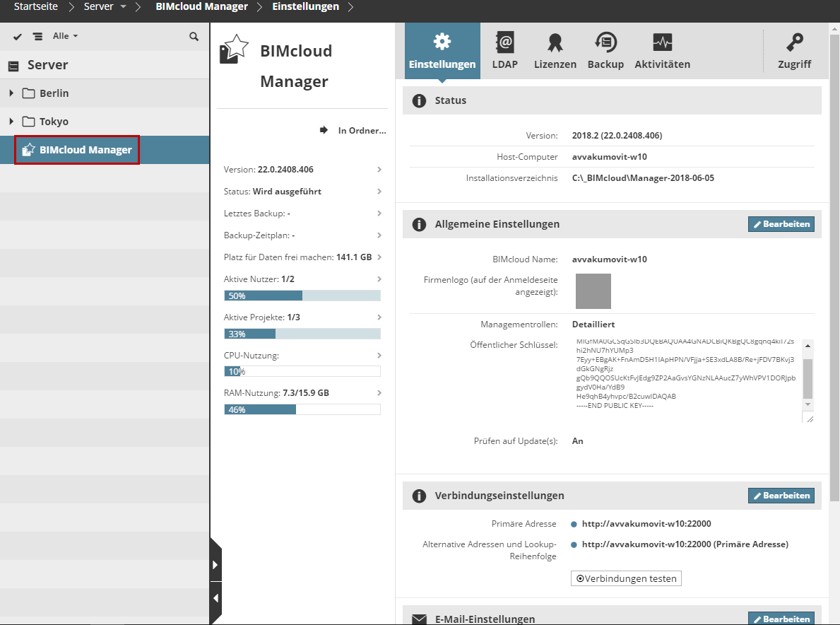Open the Backup restore icon
Viewport: 840px width, 625px height.
pyautogui.click(x=606, y=42)
